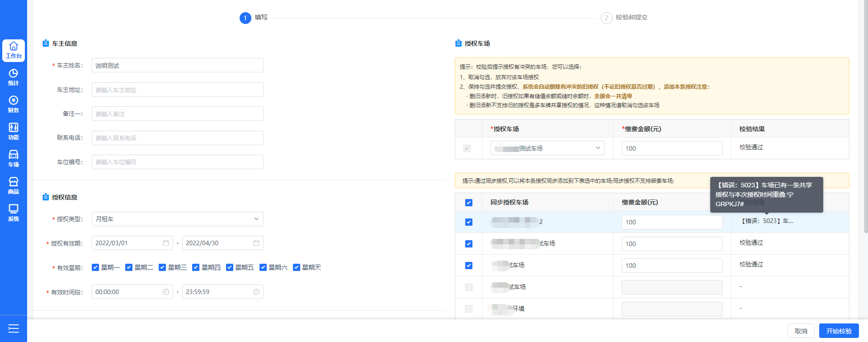Toggle the select-all checkbox beside 同步授权车场
The width and height of the screenshot is (868, 342).
(469, 203)
